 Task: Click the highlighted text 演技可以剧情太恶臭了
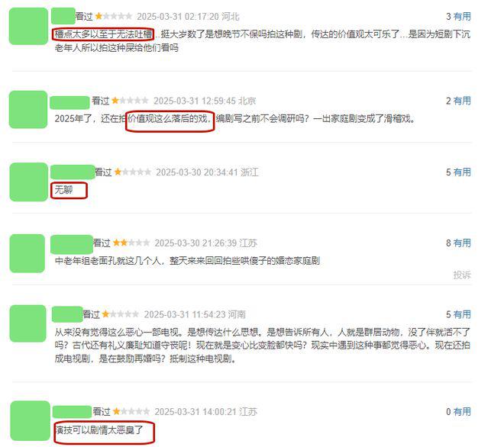99,430
